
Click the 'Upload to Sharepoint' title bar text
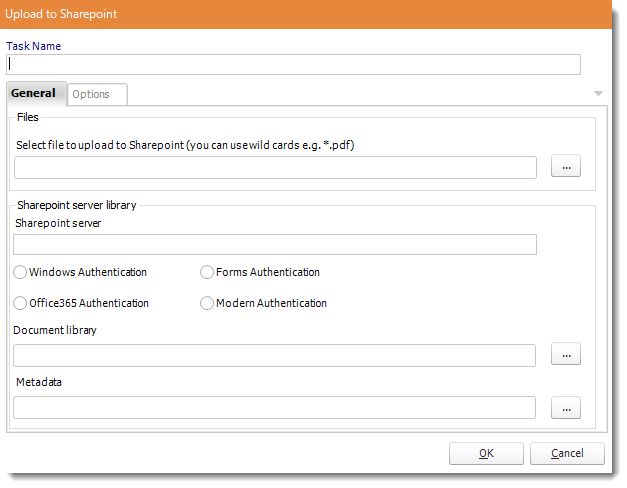click(61, 14)
